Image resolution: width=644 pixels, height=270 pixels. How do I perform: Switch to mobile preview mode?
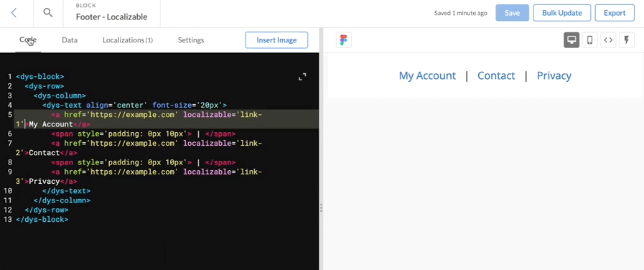(x=589, y=40)
